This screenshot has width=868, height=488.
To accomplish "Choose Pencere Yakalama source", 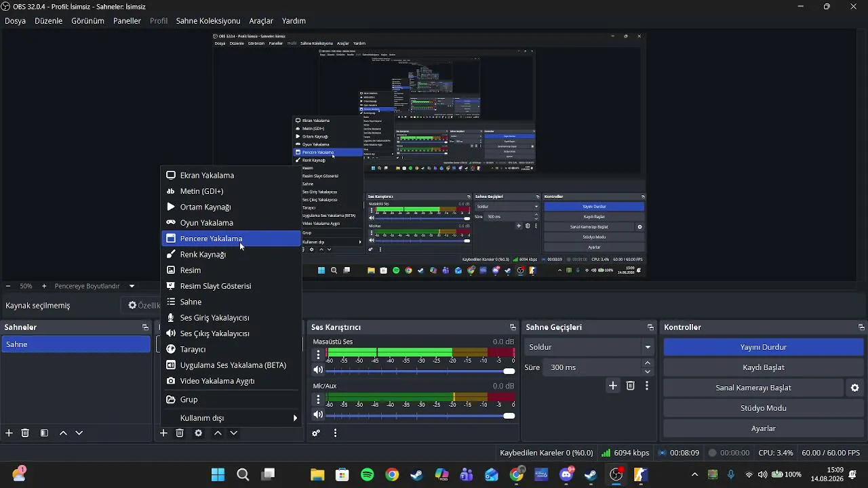I will [231, 239].
